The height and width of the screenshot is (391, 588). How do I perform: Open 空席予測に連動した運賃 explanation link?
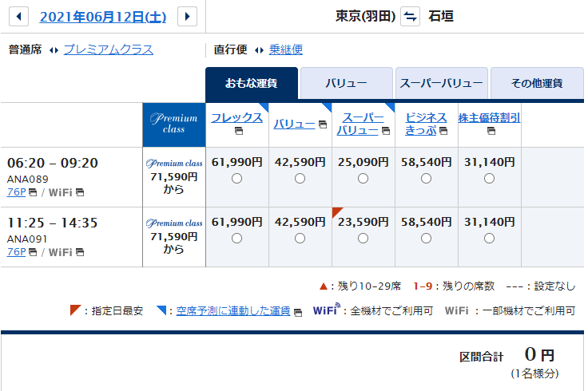233,311
